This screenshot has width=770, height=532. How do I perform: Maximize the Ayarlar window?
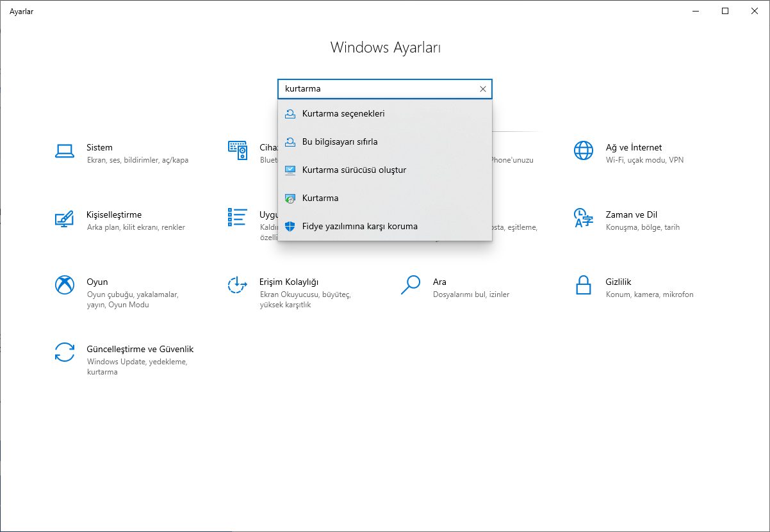click(x=725, y=11)
